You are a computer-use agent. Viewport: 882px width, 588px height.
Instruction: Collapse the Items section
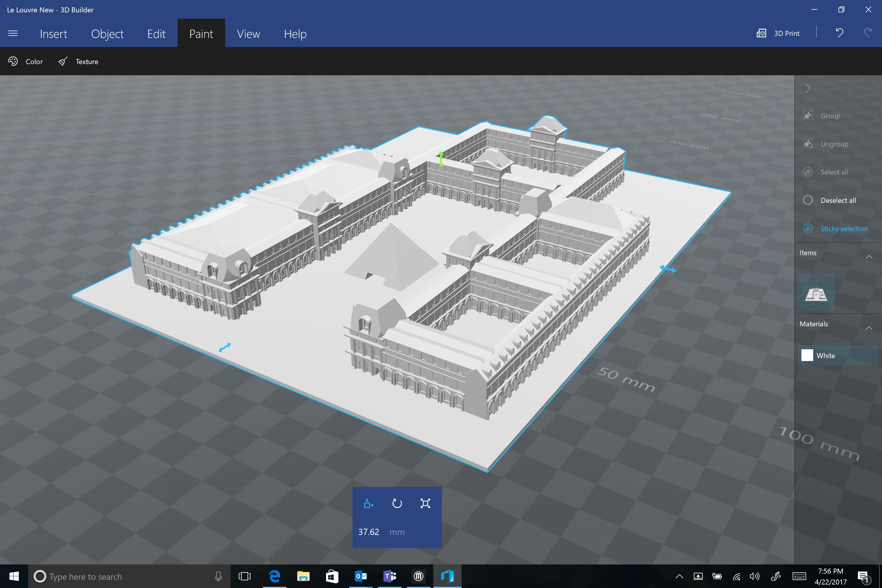[x=869, y=257]
